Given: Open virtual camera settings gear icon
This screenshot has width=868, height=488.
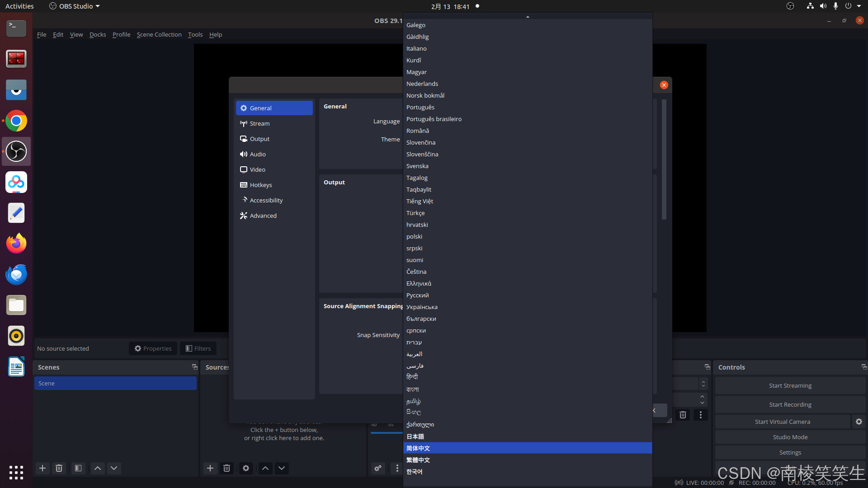Looking at the screenshot, I should (x=859, y=422).
